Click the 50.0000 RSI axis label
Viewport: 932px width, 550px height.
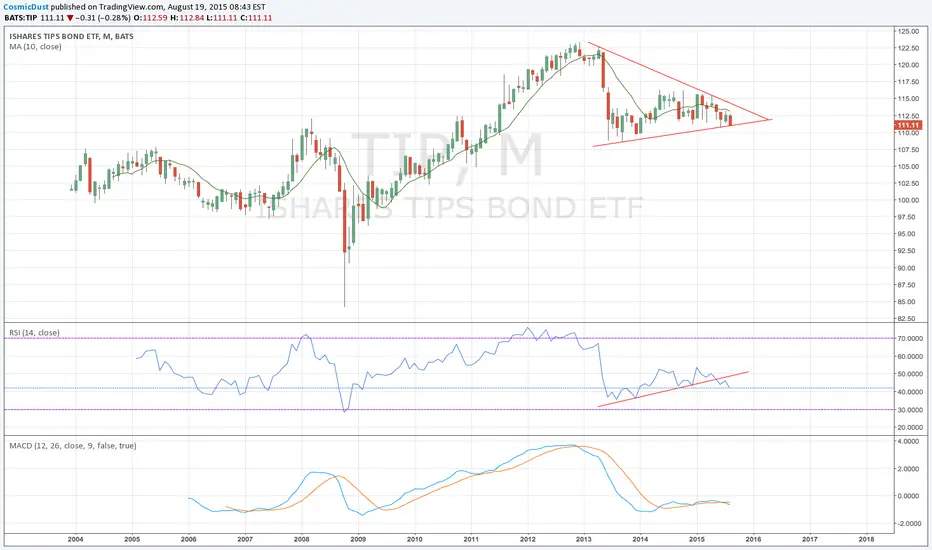tap(910, 374)
